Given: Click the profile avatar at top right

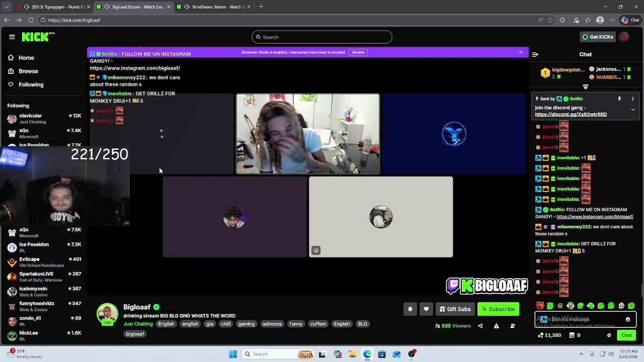Looking at the screenshot, I should click(x=624, y=37).
